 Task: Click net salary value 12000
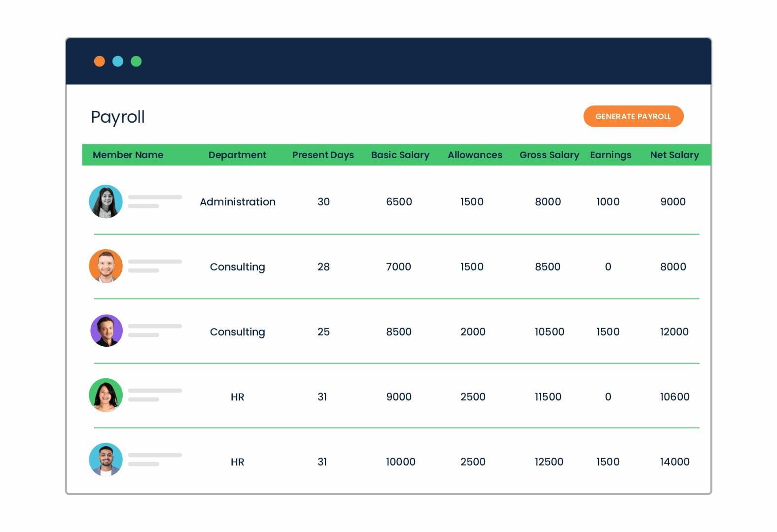pyautogui.click(x=674, y=332)
